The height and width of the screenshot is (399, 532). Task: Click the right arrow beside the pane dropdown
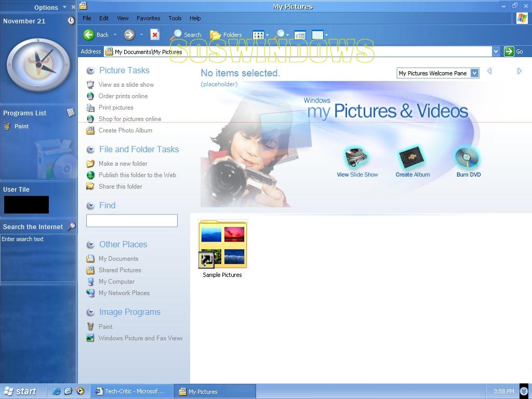tap(519, 71)
